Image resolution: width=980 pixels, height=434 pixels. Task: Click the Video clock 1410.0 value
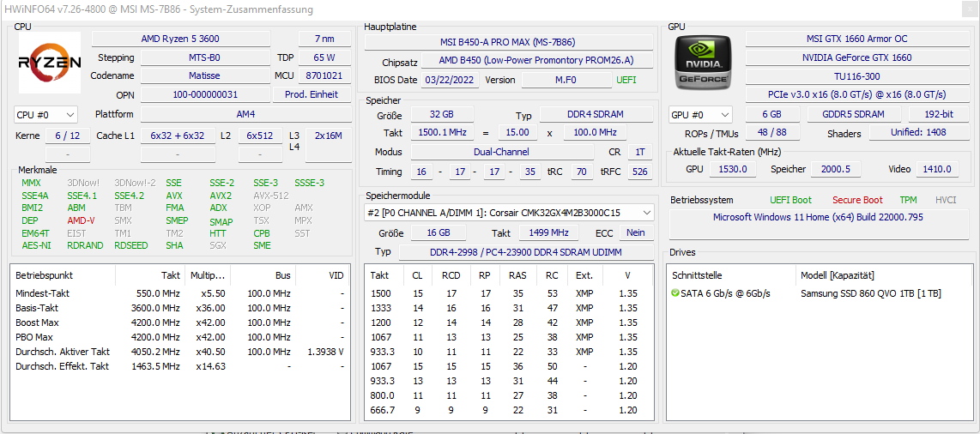[x=937, y=169]
